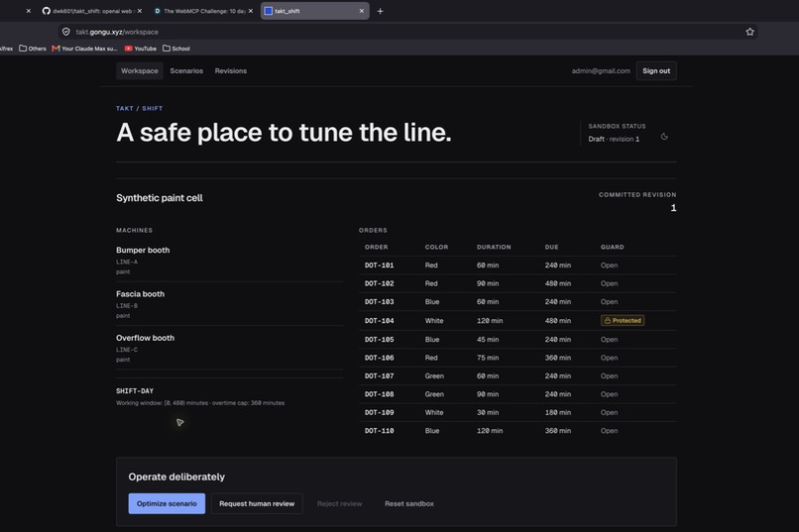Click the Draft revision 1 sandbox status

[614, 139]
